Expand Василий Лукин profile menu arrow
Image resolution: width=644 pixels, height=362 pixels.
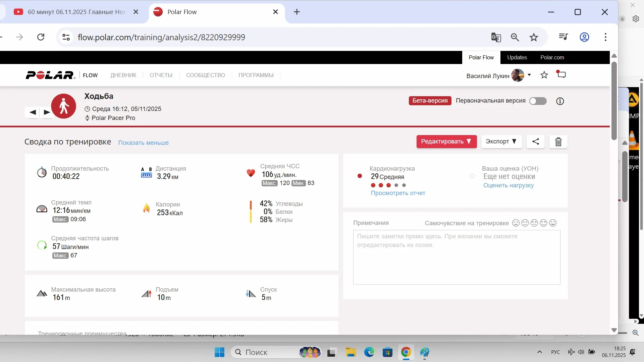pyautogui.click(x=529, y=75)
